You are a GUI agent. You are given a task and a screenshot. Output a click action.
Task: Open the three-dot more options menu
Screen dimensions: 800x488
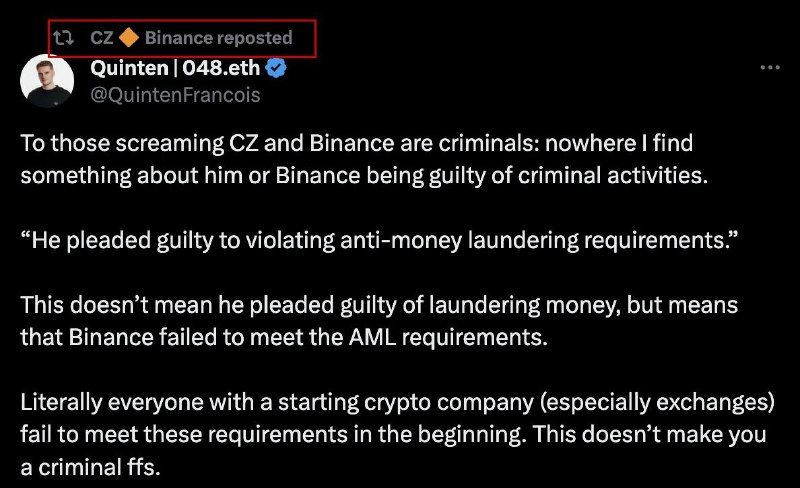[x=770, y=67]
